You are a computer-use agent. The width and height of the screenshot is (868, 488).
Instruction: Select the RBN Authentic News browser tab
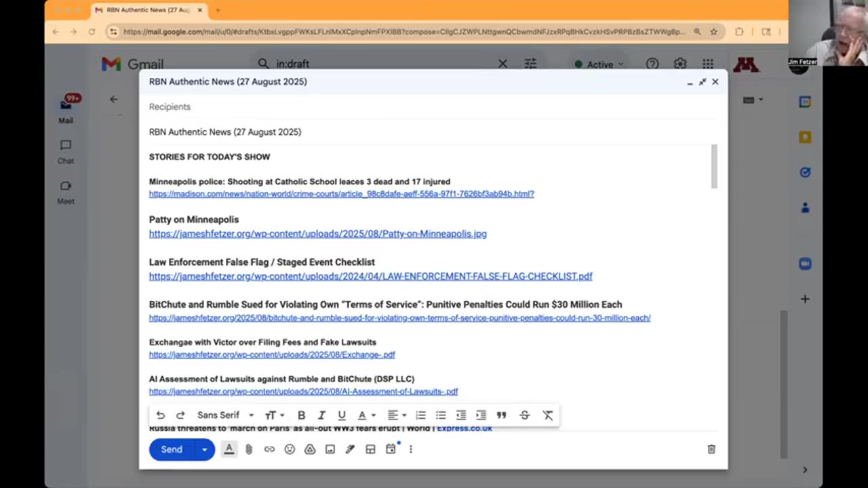[x=149, y=10]
